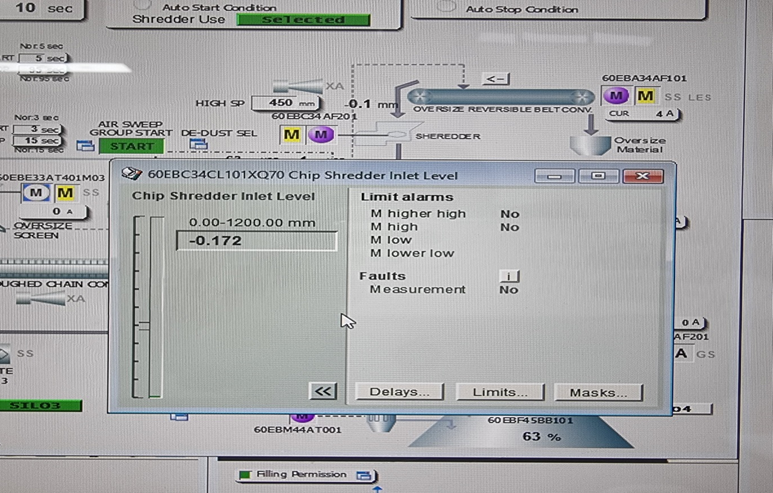Screen dimensions: 773x493
Task: Select yellow M icon under 60EBA34AF101
Action: click(646, 96)
